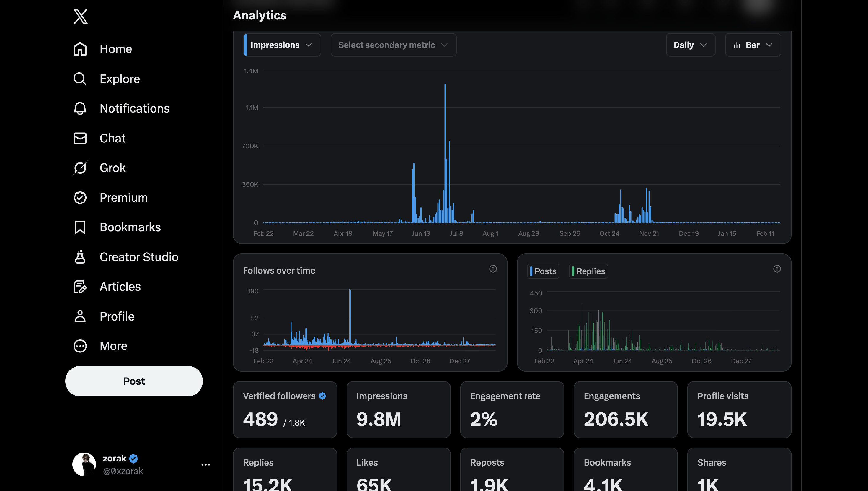Open the Grok icon in sidebar
This screenshot has height=491, width=868.
pos(80,168)
